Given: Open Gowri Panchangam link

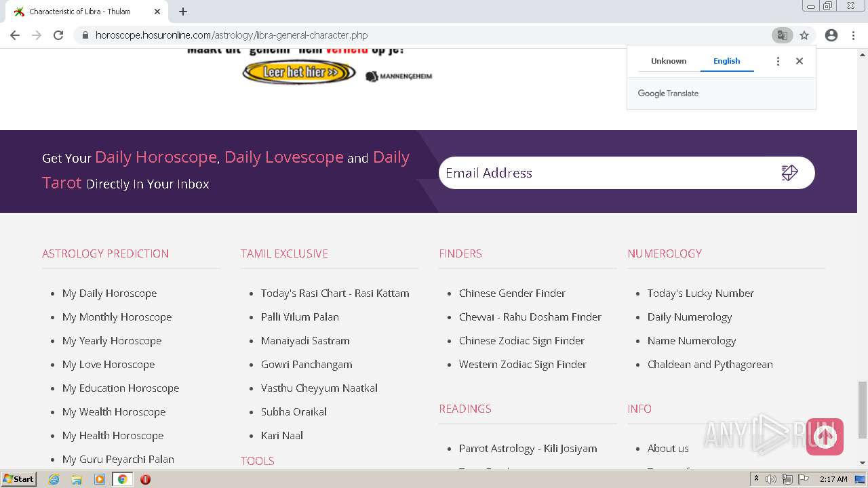Looking at the screenshot, I should point(307,365).
